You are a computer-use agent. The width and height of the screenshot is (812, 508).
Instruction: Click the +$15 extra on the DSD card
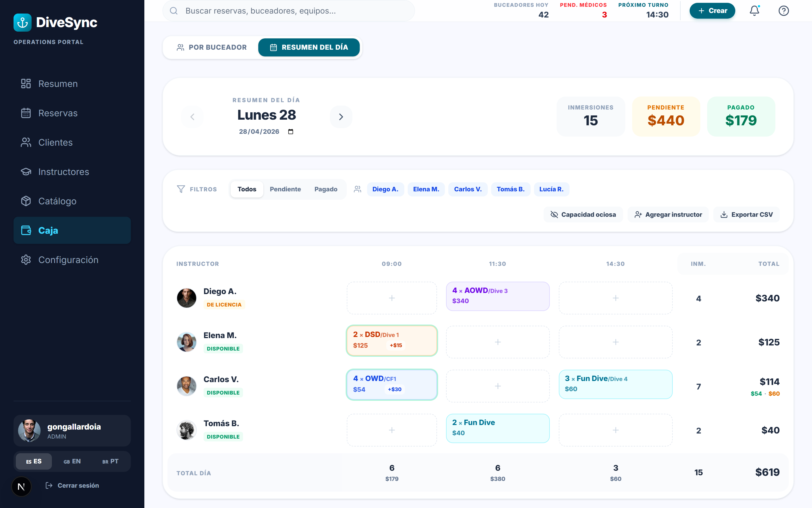pos(396,345)
